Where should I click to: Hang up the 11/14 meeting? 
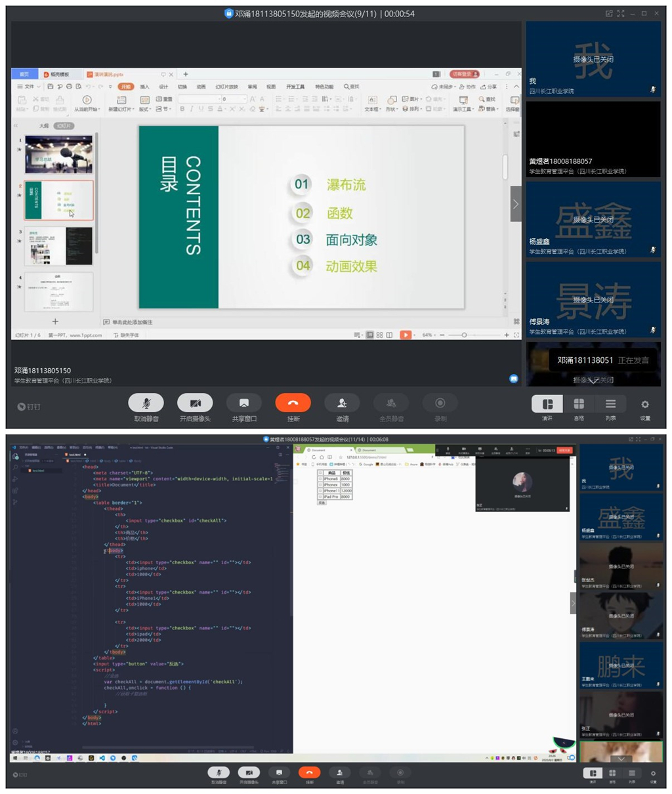point(310,772)
